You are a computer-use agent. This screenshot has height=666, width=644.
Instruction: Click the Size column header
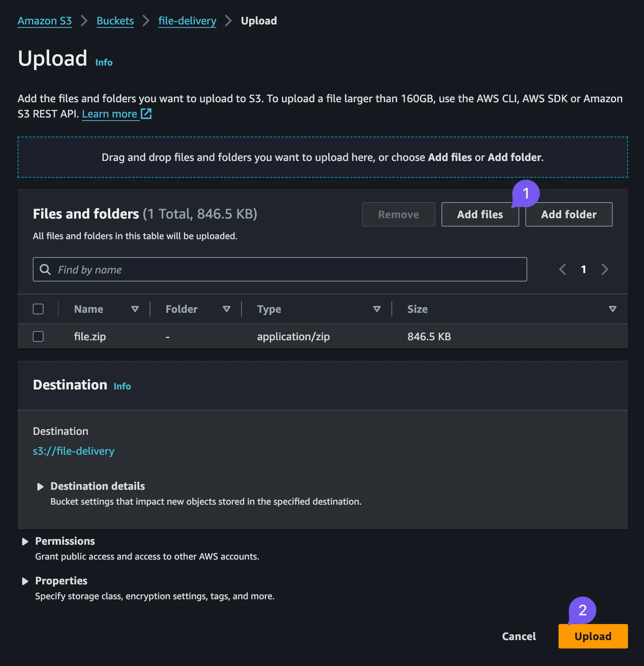coord(417,309)
